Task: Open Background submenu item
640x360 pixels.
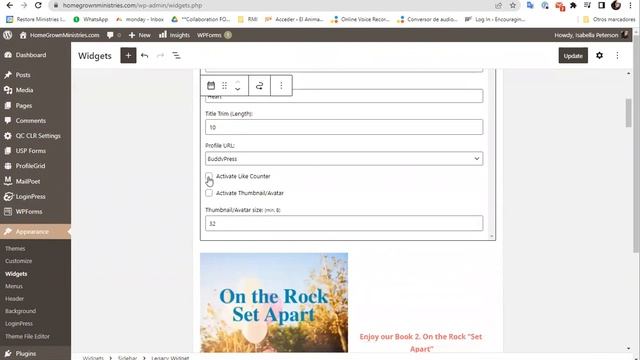Action: coord(20,311)
